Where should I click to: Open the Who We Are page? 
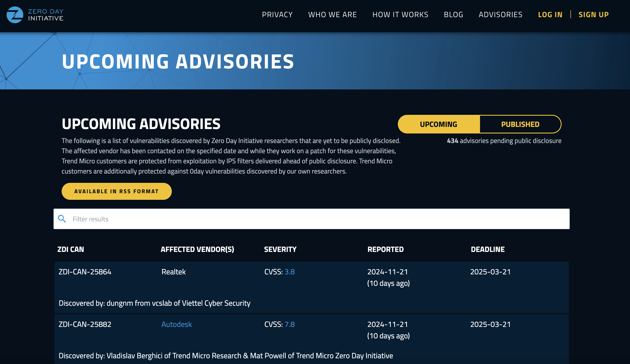332,14
